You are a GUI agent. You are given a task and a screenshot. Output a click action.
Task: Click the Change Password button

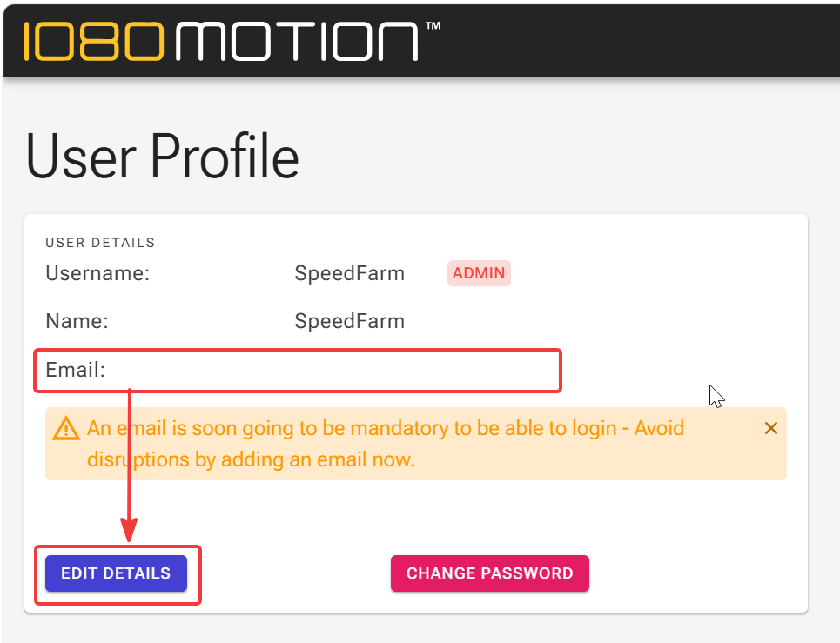pos(490,573)
